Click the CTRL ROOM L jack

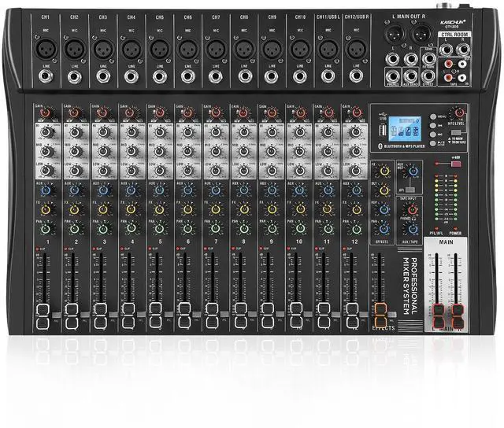[x=447, y=50]
